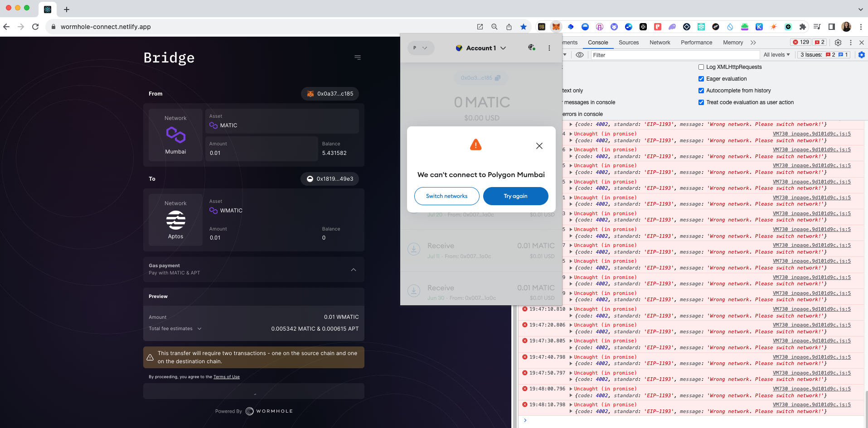Screen dimensions: 868x428
Task: Uncheck Autocomplete from history
Action: click(x=700, y=90)
